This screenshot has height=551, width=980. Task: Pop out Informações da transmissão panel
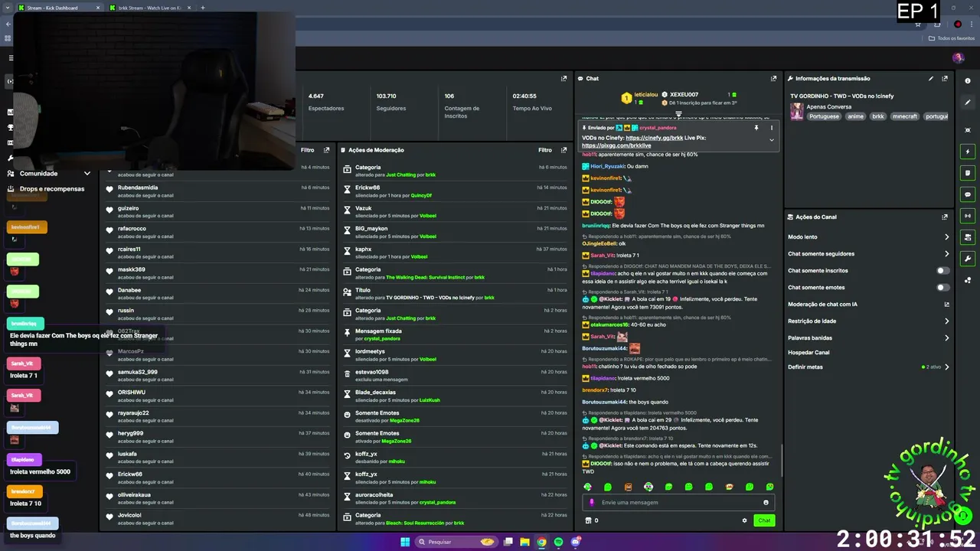[x=945, y=78]
